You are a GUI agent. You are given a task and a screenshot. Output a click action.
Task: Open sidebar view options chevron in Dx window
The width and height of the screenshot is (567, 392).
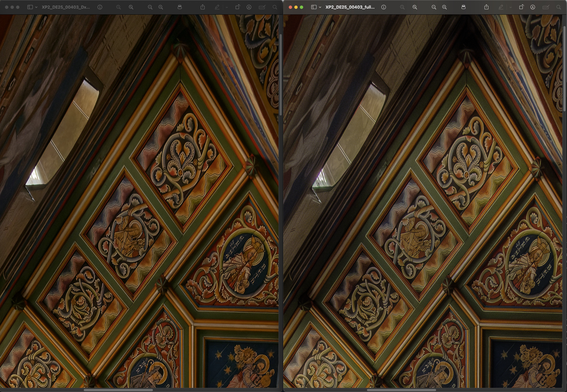pos(36,7)
